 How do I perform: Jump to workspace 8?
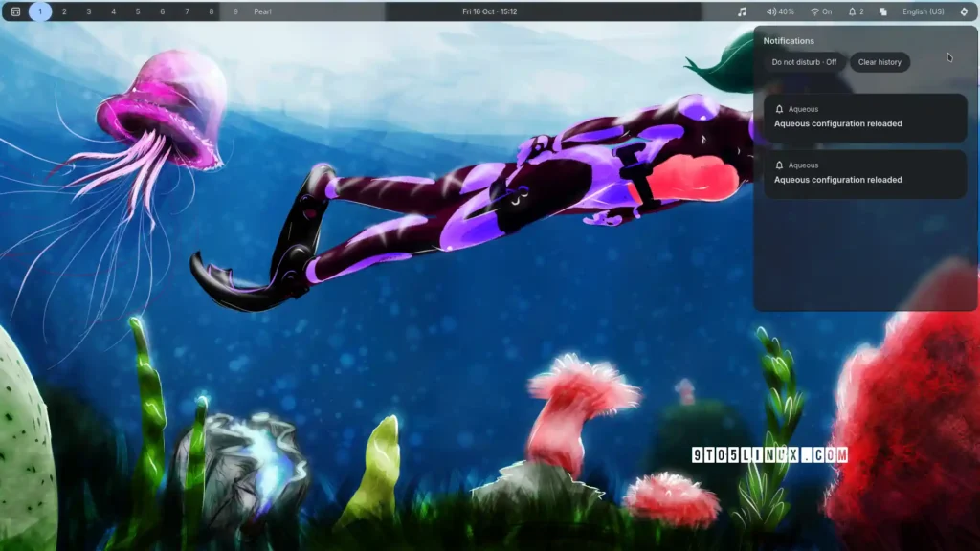(x=212, y=11)
